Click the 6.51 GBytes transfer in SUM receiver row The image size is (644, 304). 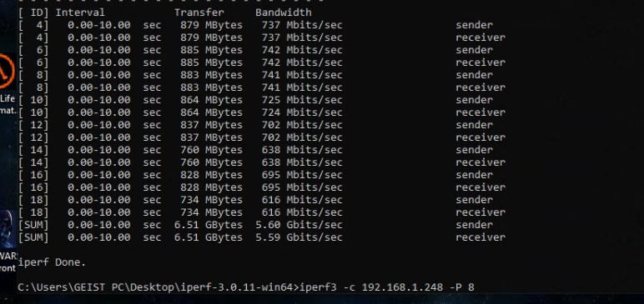(x=209, y=237)
